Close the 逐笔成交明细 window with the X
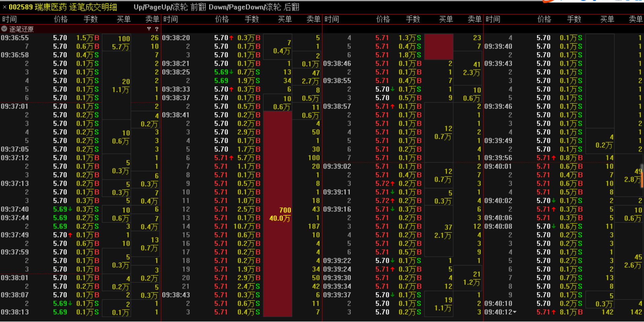 point(4,7)
